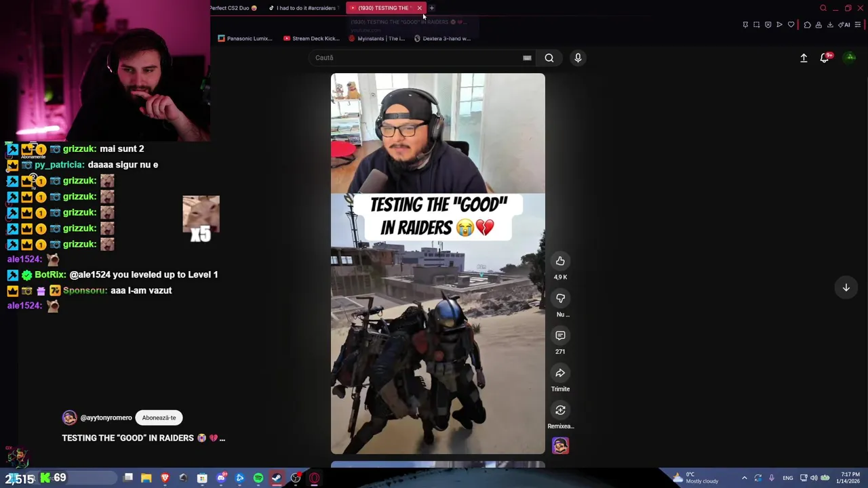Image resolution: width=868 pixels, height=488 pixels.
Task: Open the ayytonyromero channel avatar
Action: pos(69,418)
